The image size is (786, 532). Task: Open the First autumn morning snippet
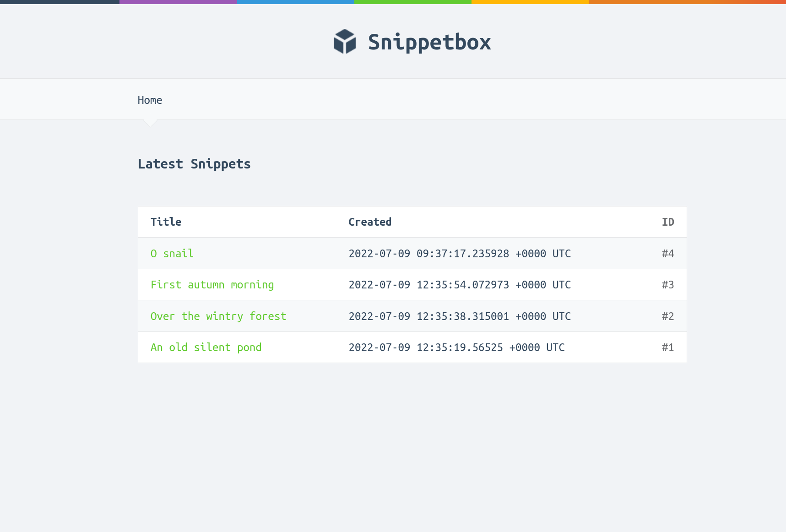tap(212, 284)
